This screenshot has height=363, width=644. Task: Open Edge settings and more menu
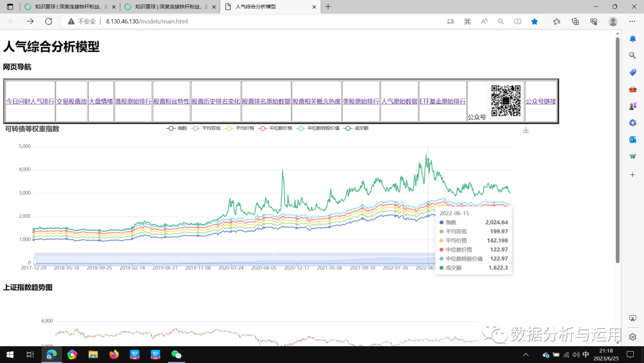[633, 21]
